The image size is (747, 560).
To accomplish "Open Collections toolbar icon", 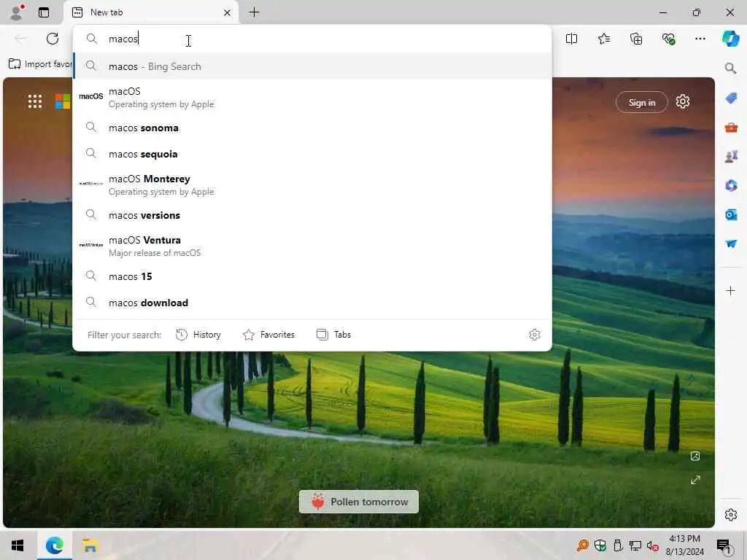I will [x=636, y=39].
